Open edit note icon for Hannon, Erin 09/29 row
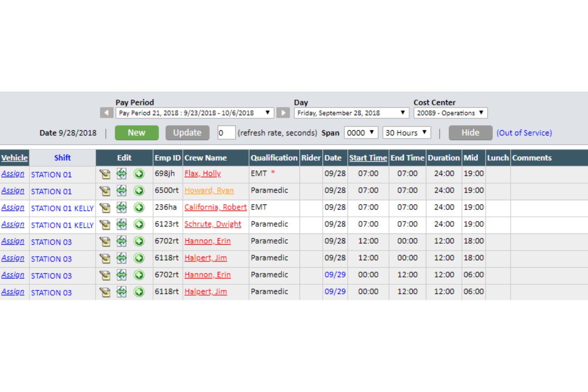 tap(105, 275)
